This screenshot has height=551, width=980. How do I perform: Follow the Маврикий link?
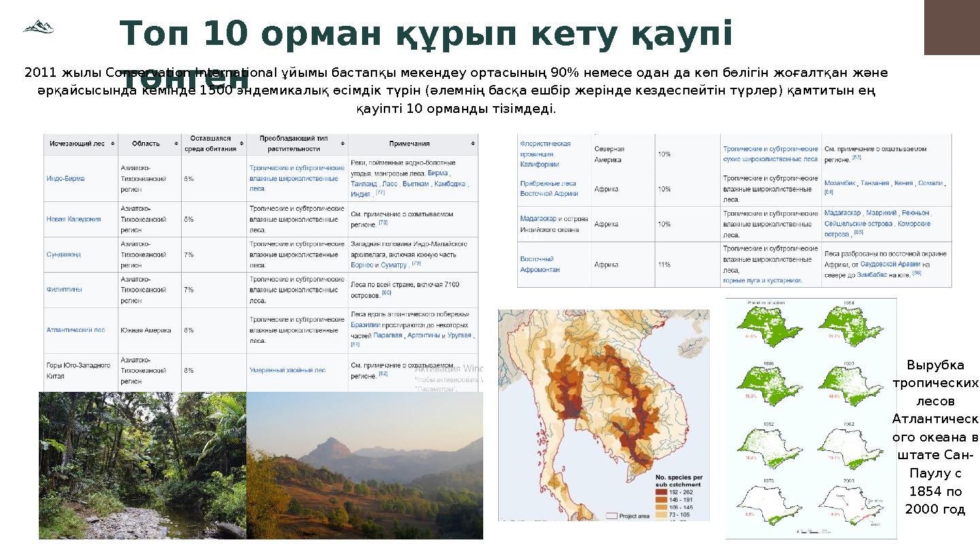click(881, 213)
